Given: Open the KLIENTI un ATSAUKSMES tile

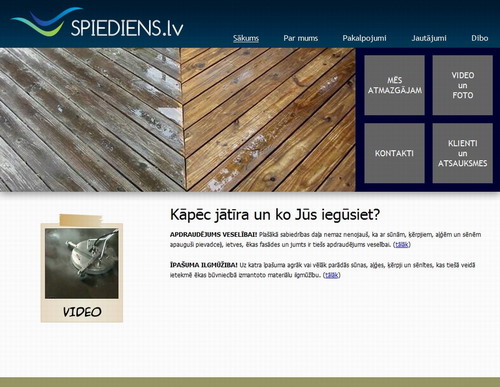Looking at the screenshot, I should coord(463,153).
